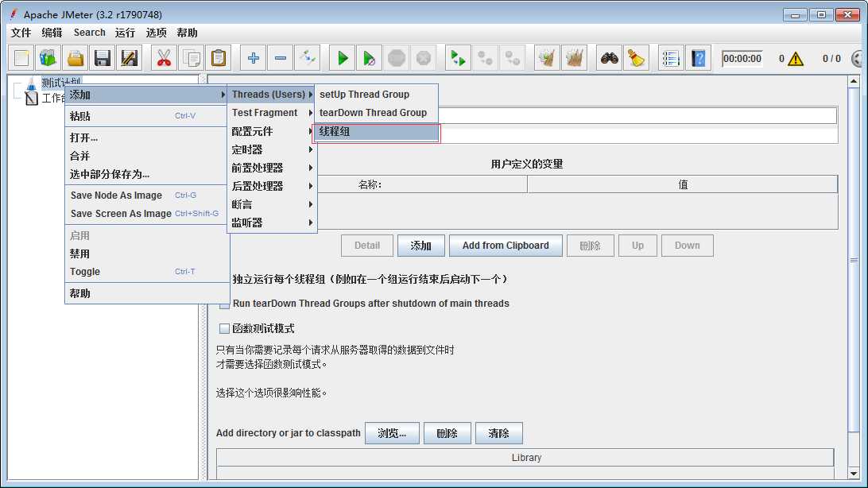Expand all nodes with plus icon
The height and width of the screenshot is (488, 868).
point(254,58)
